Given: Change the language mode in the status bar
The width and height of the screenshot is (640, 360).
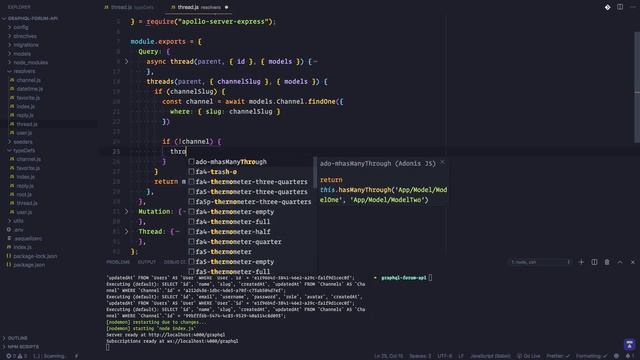Looking at the screenshot, I should click(x=490, y=356).
